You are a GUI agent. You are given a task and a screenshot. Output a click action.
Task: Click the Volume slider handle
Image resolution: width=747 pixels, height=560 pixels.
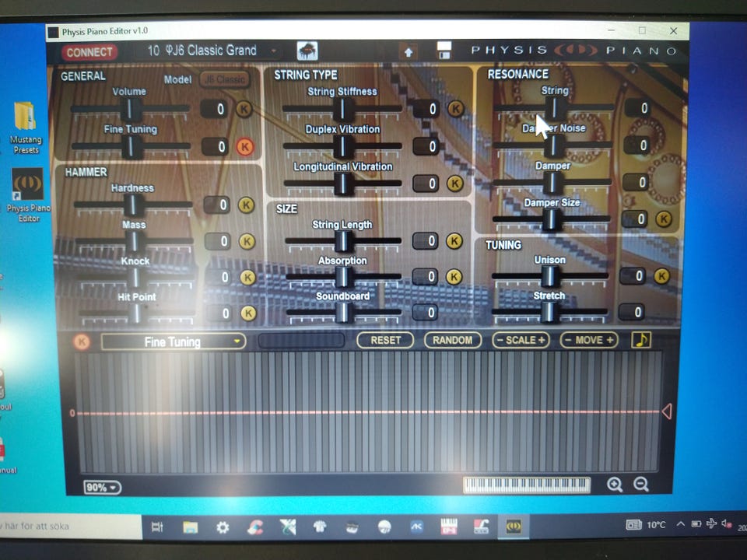[x=130, y=110]
